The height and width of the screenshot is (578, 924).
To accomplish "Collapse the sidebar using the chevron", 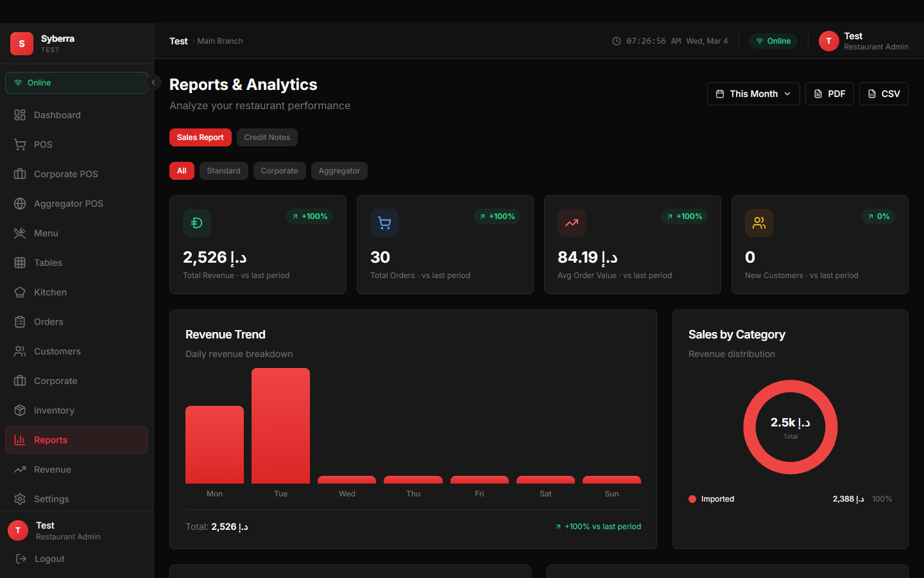I will click(x=153, y=82).
